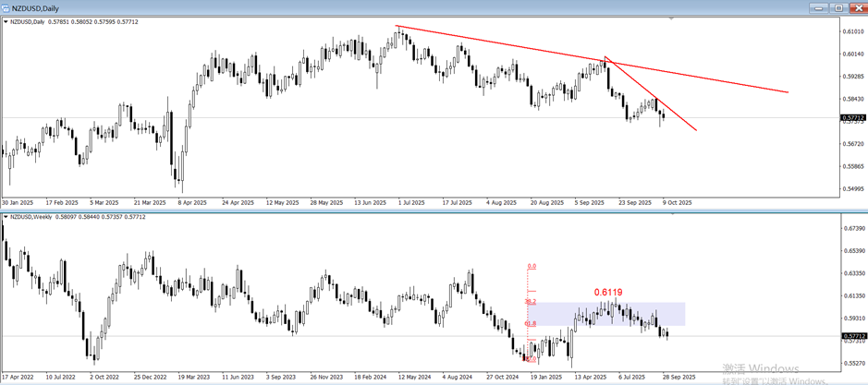The height and width of the screenshot is (385, 868).
Task: Click the 0.67390 level on the weekly price scale
Action: pyautogui.click(x=852, y=227)
